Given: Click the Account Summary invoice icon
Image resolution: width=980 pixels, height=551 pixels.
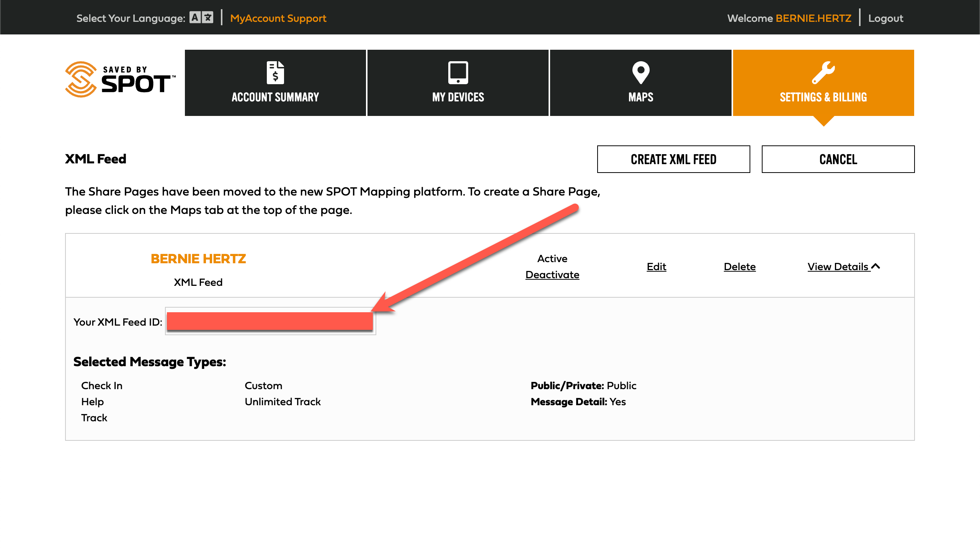Looking at the screenshot, I should [275, 72].
